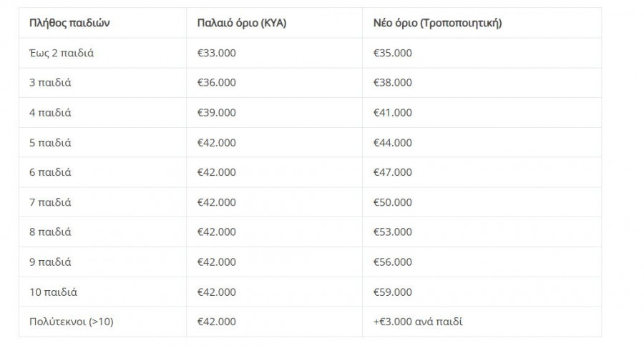Screen dimensions: 644x348
Task: Click the "Νέο όριο (Τροποποιητική)" column header
Action: point(437,23)
